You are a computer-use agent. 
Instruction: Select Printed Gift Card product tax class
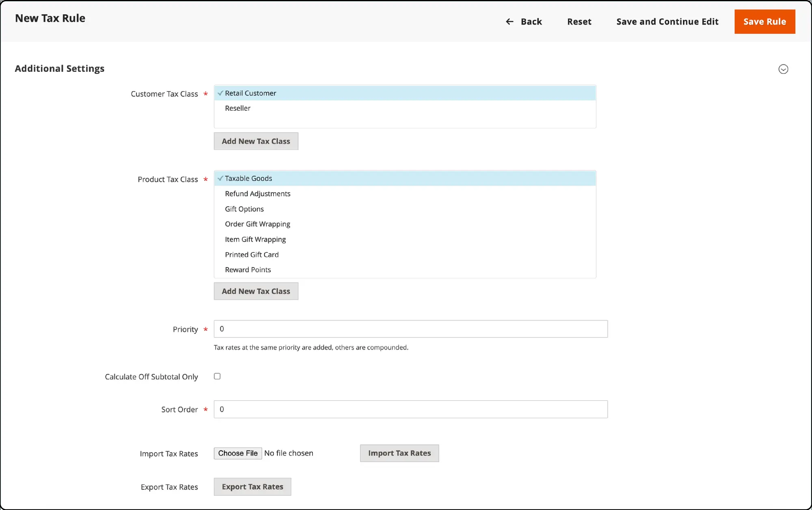(x=251, y=254)
